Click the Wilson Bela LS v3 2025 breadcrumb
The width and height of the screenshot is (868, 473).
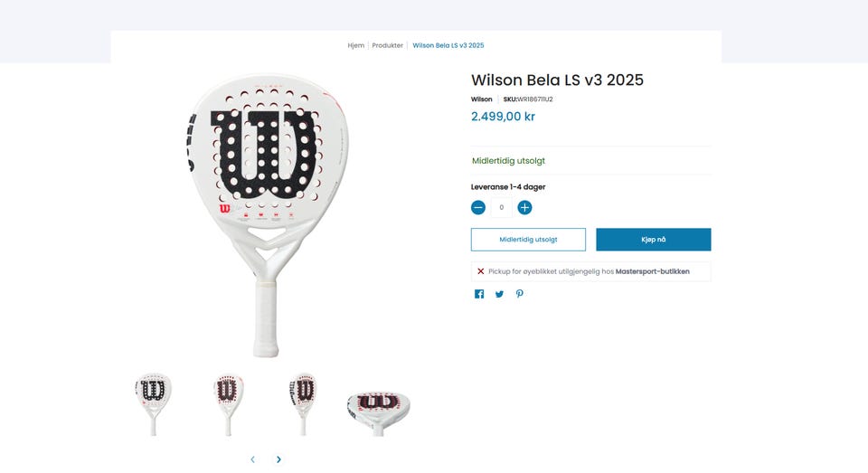click(448, 45)
